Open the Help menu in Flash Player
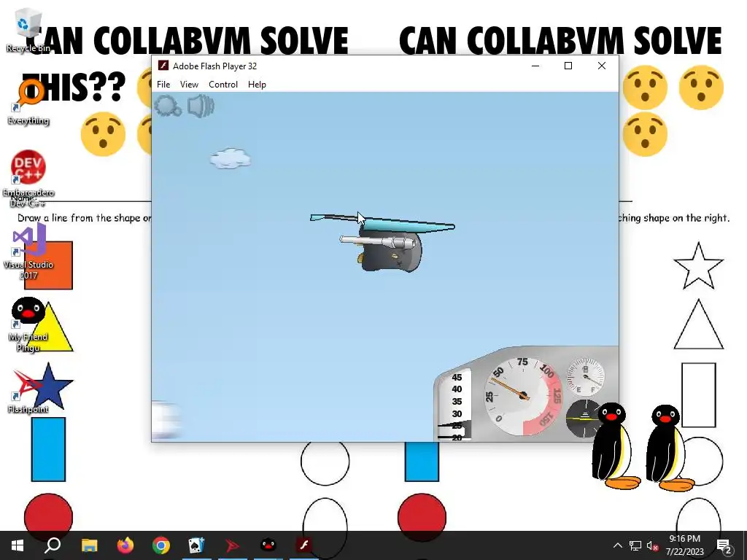This screenshot has width=747, height=560. [257, 85]
